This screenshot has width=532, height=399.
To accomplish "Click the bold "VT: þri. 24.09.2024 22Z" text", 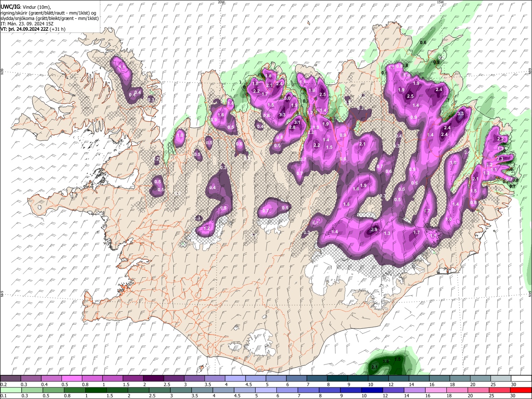I will click(24, 29).
